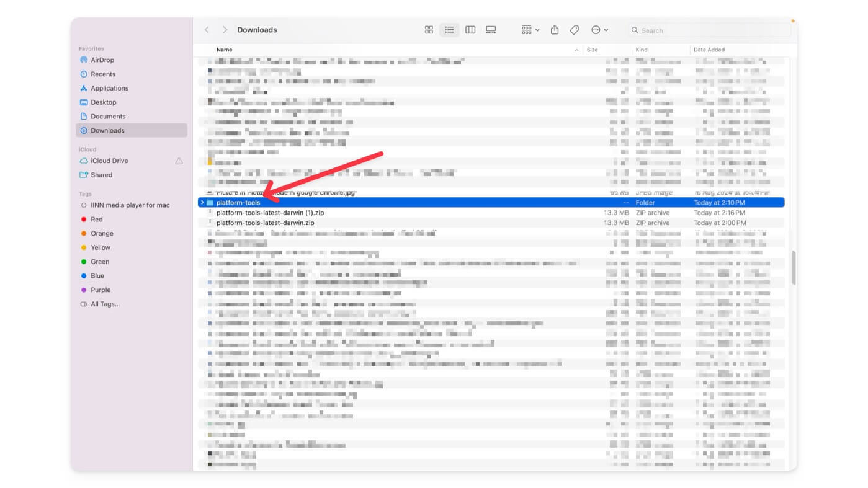
Task: Open iCloud Drive in the sidebar
Action: [132, 161]
